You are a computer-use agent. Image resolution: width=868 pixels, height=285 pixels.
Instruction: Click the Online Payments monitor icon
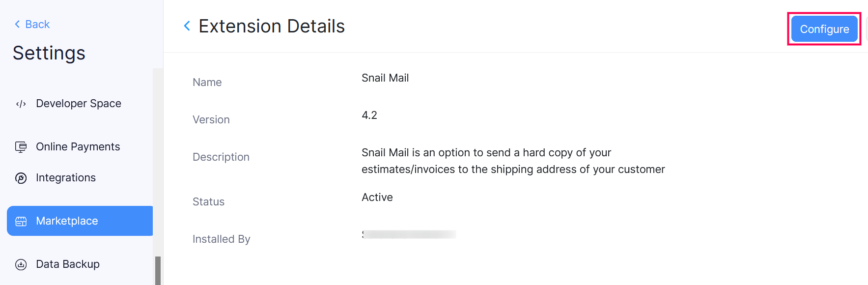coord(21,147)
